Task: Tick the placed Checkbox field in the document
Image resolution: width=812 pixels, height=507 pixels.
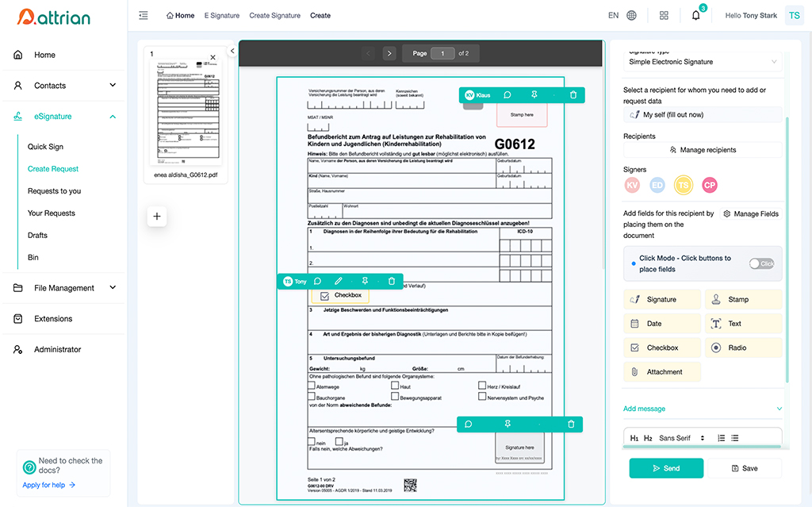Action: tap(325, 295)
